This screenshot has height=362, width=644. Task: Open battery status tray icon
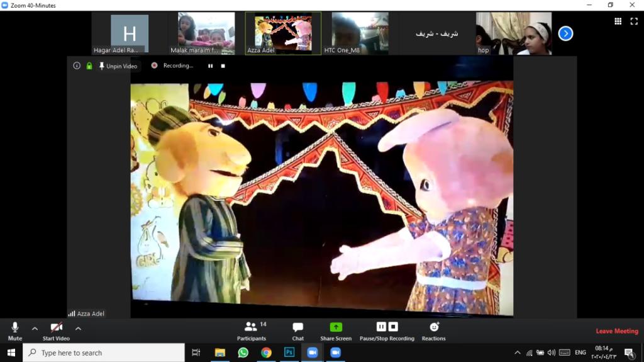click(540, 353)
